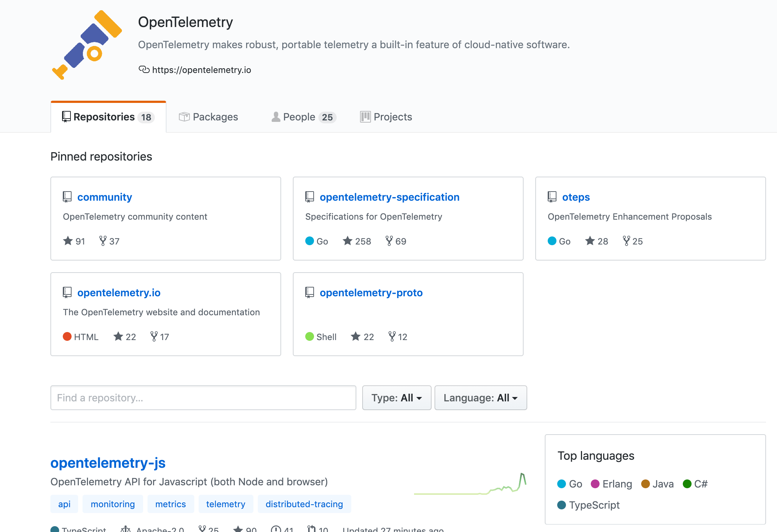Click the Go language dot on opentelemetry-specification
777x532 pixels.
click(310, 241)
